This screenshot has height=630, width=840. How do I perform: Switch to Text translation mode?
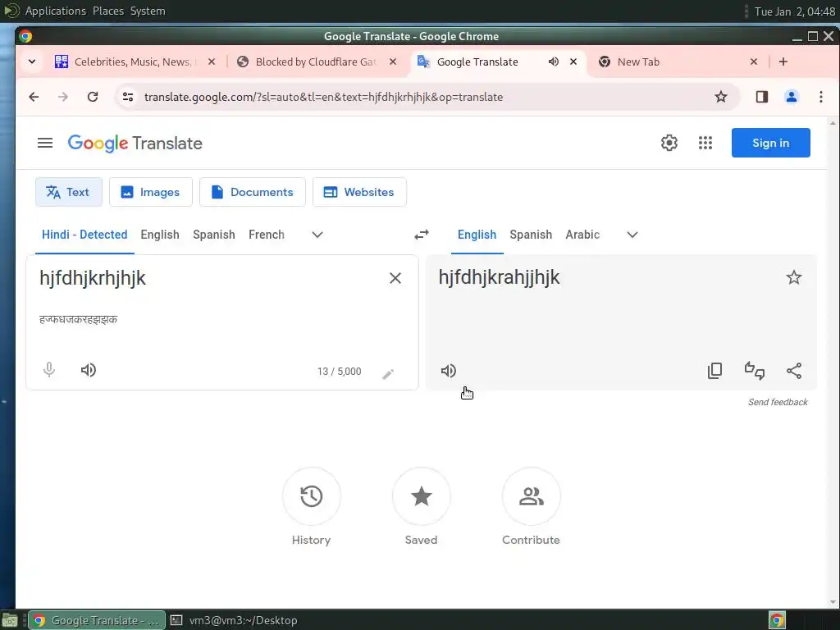pos(69,192)
